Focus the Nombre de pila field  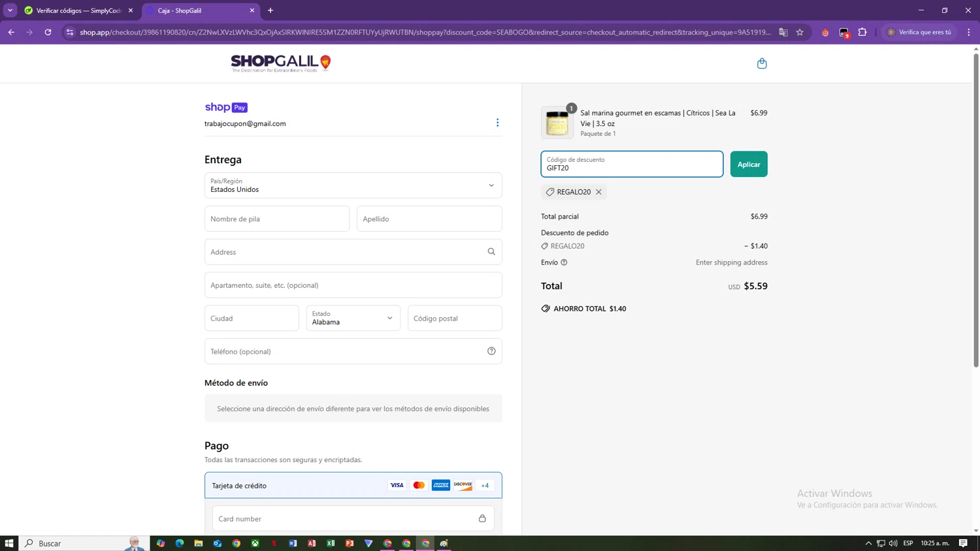tap(277, 219)
